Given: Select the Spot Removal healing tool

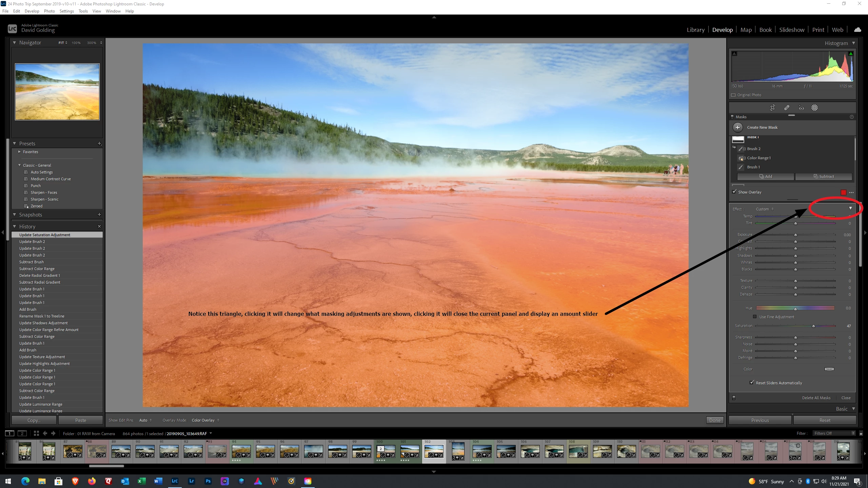Looking at the screenshot, I should (x=787, y=108).
